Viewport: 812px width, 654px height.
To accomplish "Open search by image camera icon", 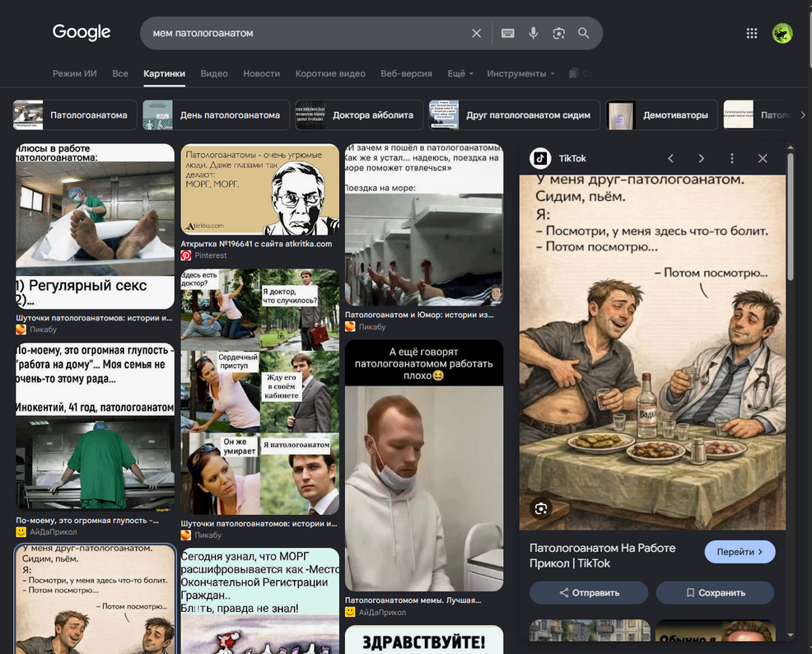I will pyautogui.click(x=558, y=33).
